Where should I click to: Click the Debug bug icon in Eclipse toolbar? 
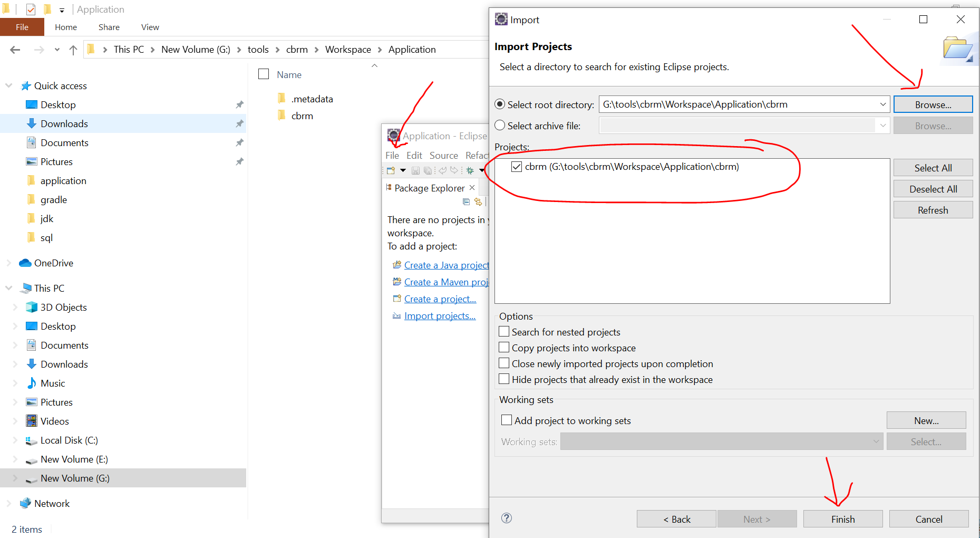point(470,170)
